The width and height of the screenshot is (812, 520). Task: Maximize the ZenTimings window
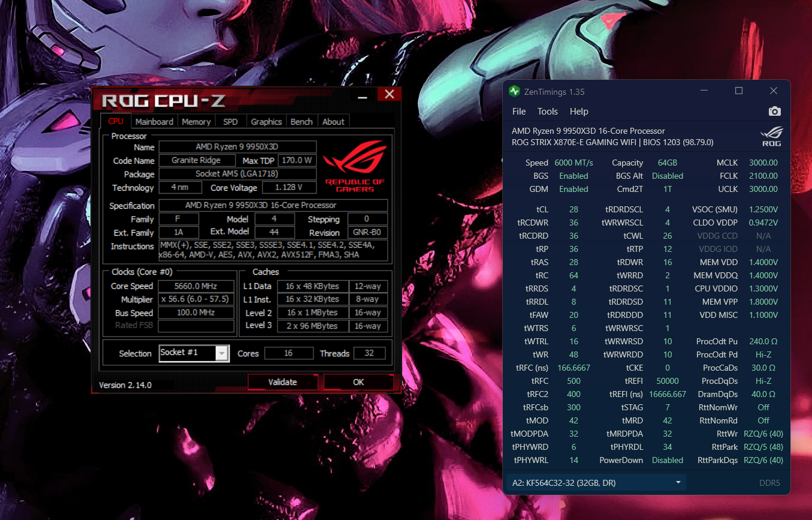pyautogui.click(x=739, y=91)
